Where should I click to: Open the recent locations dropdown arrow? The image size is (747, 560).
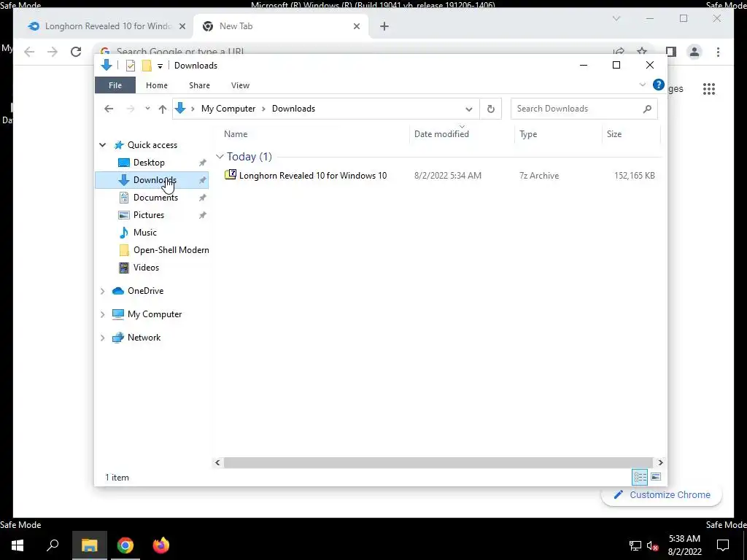click(147, 109)
